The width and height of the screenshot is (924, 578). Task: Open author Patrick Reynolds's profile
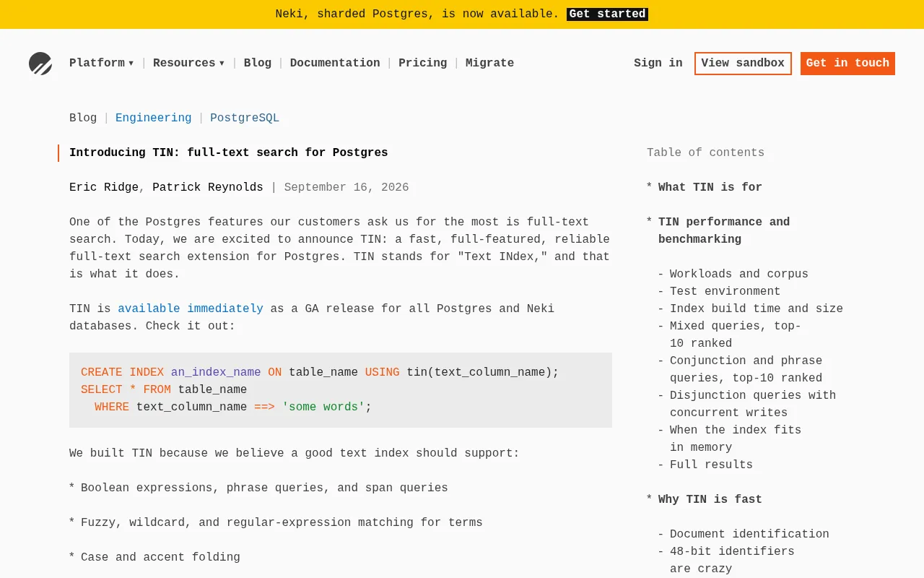coord(208,187)
